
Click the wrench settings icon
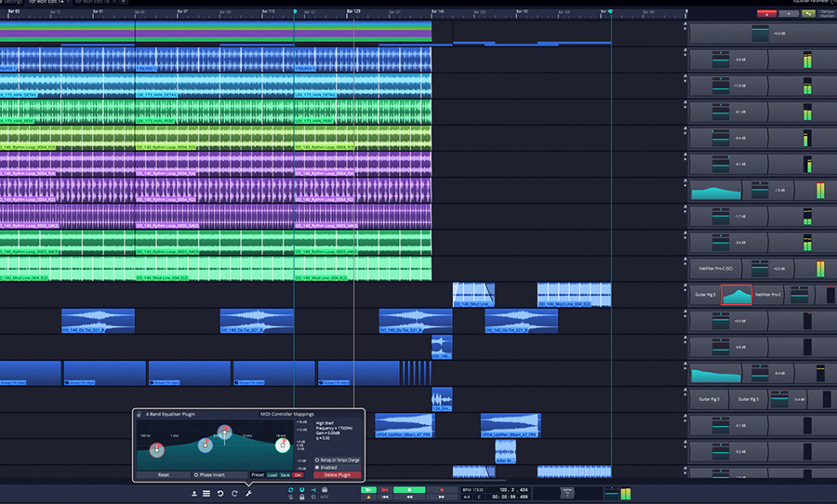pyautogui.click(x=248, y=494)
